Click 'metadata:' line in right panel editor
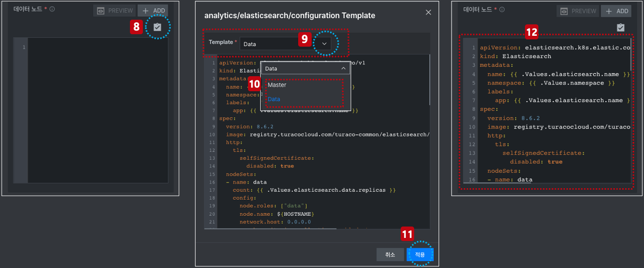The height and width of the screenshot is (268, 644). (x=495, y=65)
